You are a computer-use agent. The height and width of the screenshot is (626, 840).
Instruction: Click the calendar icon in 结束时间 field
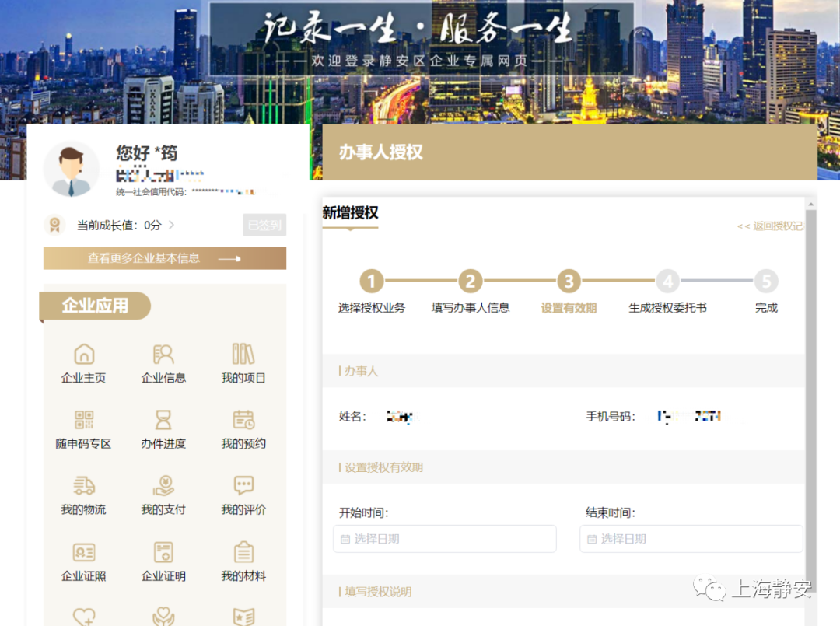point(592,539)
